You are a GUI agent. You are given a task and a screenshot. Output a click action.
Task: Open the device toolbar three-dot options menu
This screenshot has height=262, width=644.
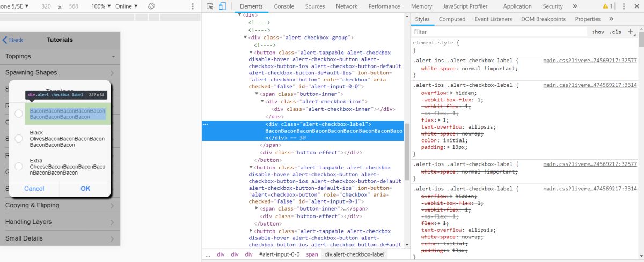(x=193, y=6)
